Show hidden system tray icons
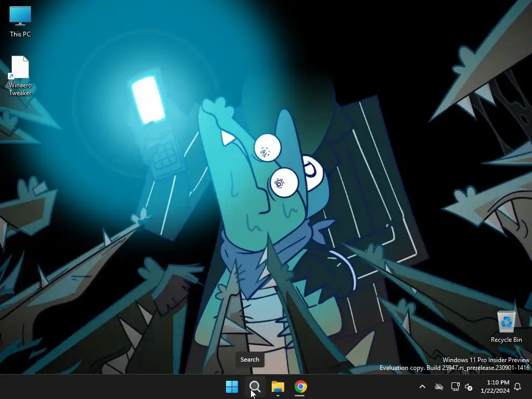This screenshot has width=532, height=399. coord(422,387)
